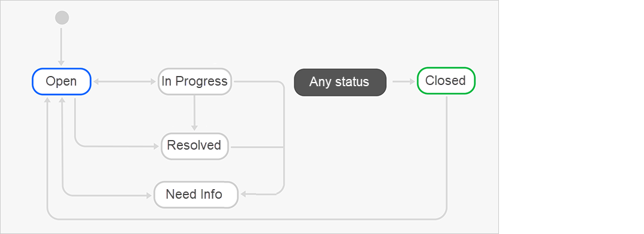Click the line leaving In Progress rightward
The image size is (644, 234).
coord(258,81)
